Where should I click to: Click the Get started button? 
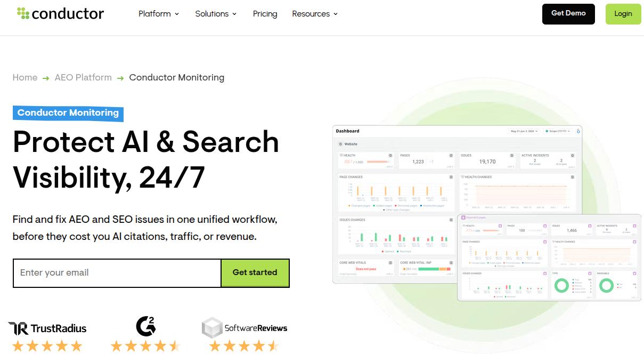255,273
